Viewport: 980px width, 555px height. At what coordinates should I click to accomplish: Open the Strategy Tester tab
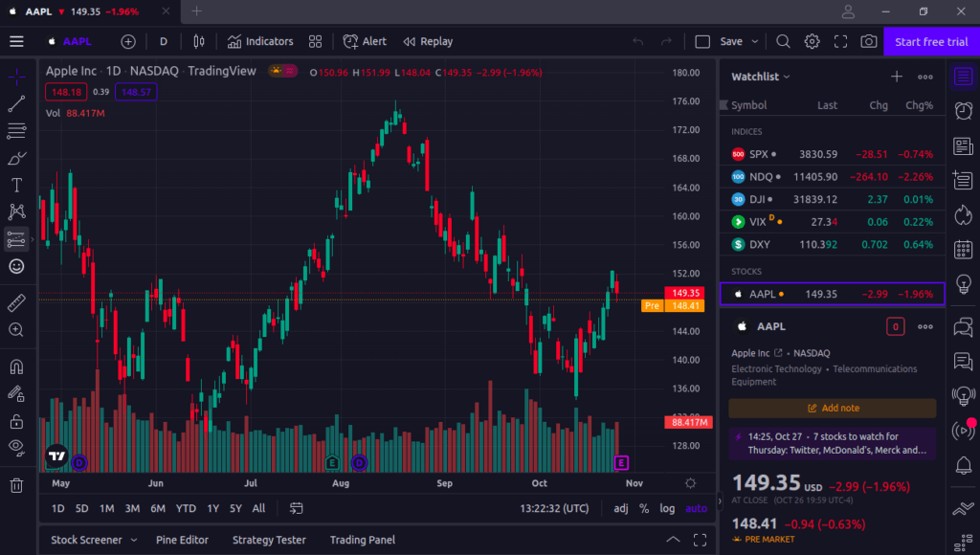[269, 540]
